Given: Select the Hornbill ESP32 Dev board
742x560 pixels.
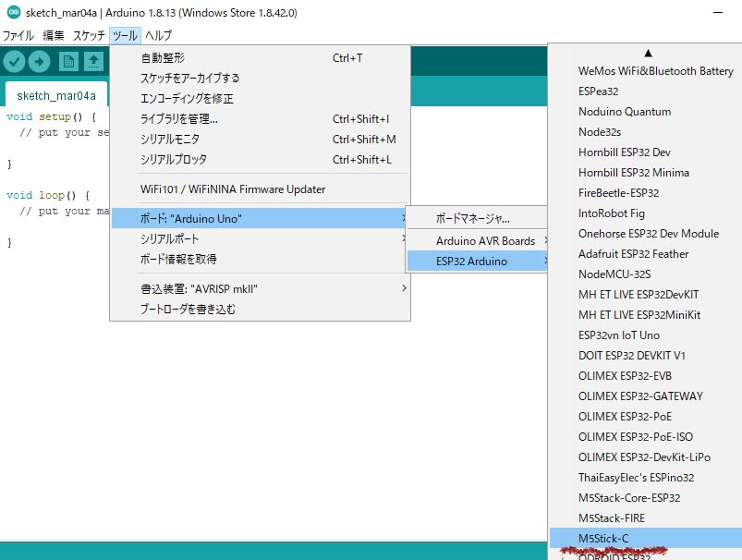Looking at the screenshot, I should click(646, 152).
